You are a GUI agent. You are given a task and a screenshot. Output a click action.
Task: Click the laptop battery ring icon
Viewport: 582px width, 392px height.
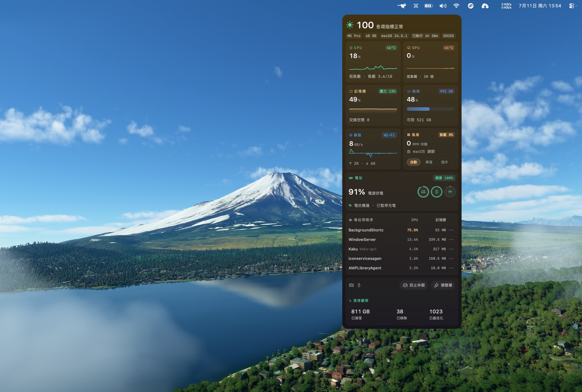pos(423,192)
